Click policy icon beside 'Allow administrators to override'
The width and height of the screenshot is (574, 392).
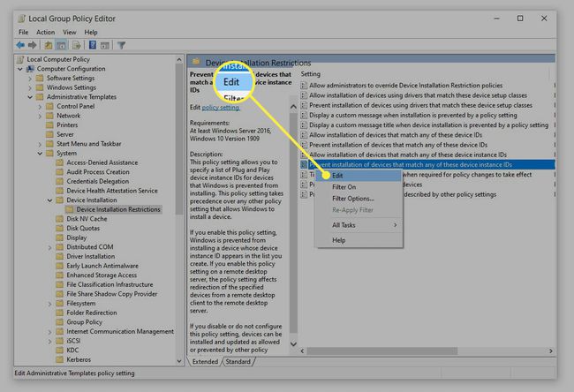pyautogui.click(x=304, y=86)
